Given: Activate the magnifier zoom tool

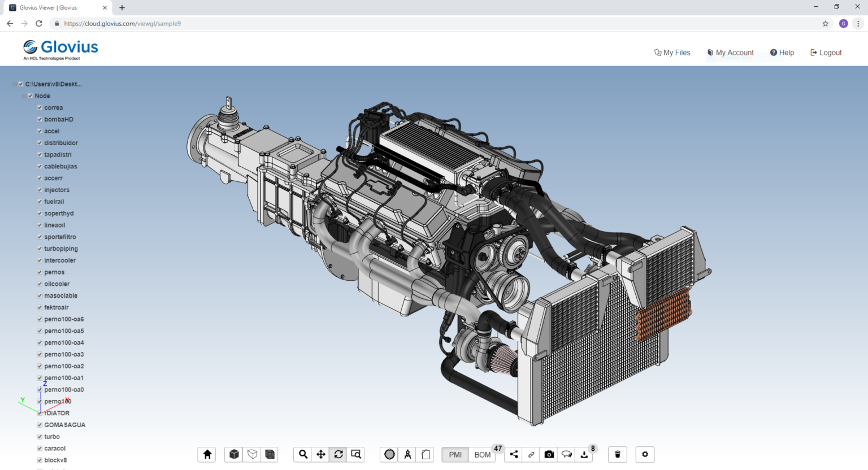Looking at the screenshot, I should [x=303, y=454].
